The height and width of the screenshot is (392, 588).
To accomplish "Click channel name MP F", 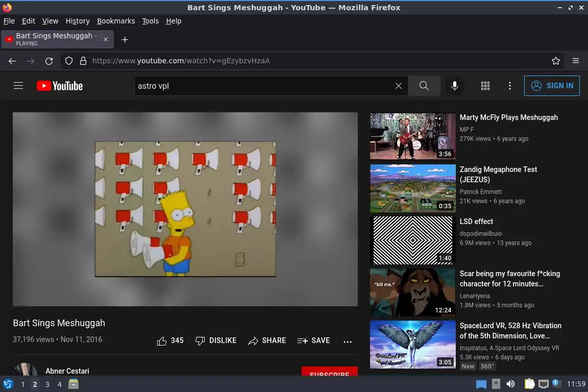I will tap(467, 130).
